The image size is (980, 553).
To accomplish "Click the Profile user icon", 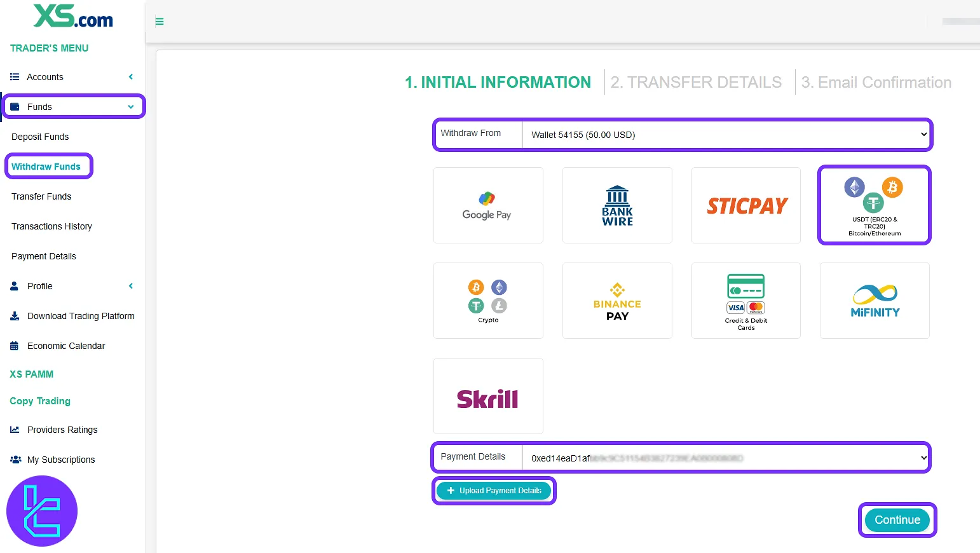I will tap(15, 286).
